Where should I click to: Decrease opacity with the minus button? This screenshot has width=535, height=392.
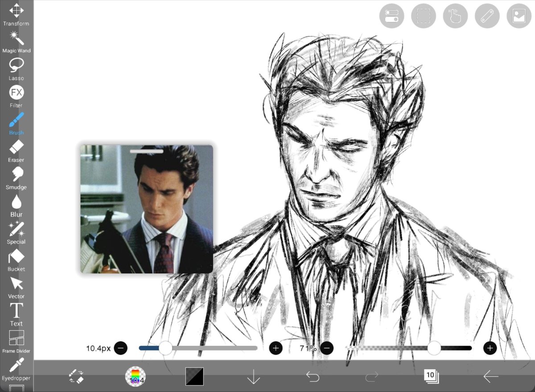click(x=327, y=348)
